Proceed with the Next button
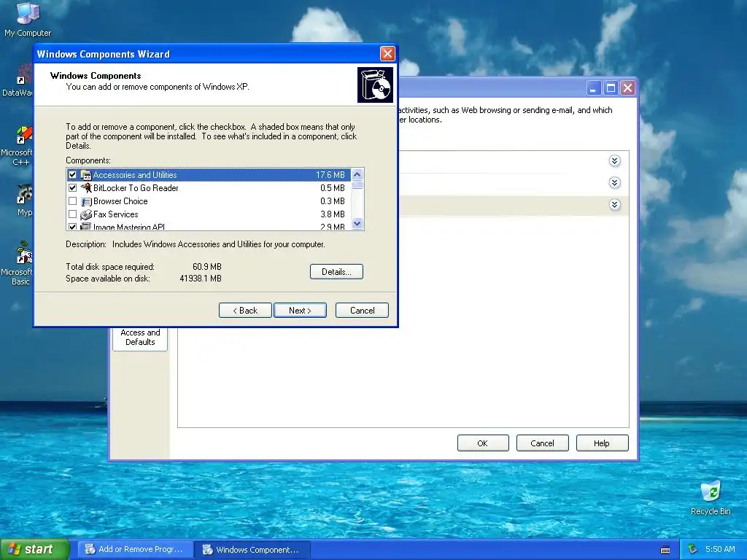 [x=300, y=311]
